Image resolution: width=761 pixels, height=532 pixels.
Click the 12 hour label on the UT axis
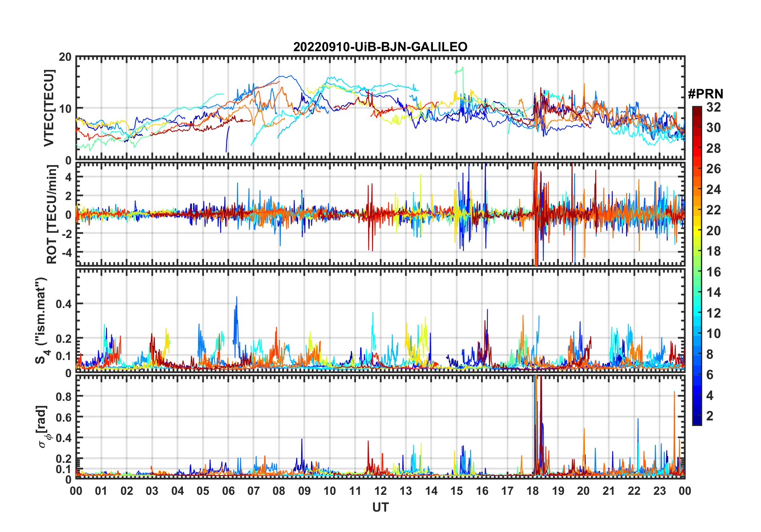(x=380, y=491)
